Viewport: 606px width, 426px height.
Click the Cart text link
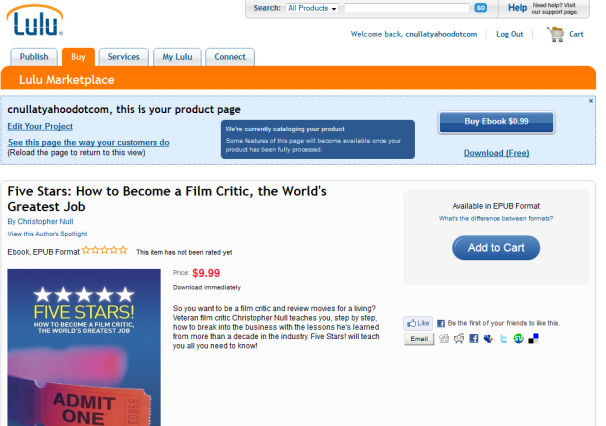tap(576, 34)
